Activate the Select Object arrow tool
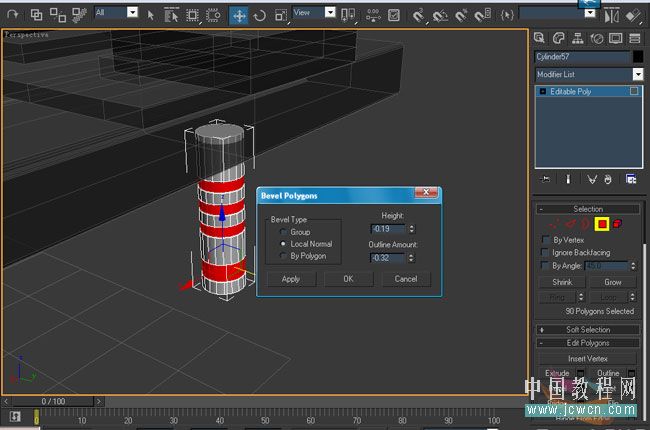This screenshot has height=430, width=650. [150, 15]
